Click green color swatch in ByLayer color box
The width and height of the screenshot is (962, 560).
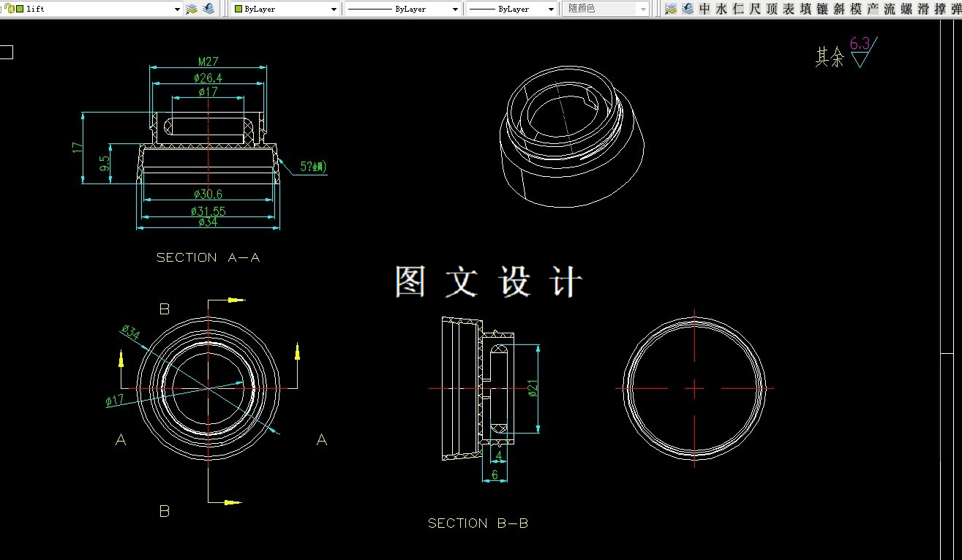pyautogui.click(x=238, y=10)
